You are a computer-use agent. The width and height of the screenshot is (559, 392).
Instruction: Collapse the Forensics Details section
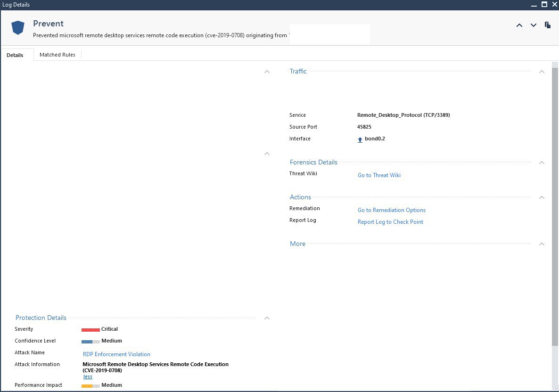(x=542, y=163)
